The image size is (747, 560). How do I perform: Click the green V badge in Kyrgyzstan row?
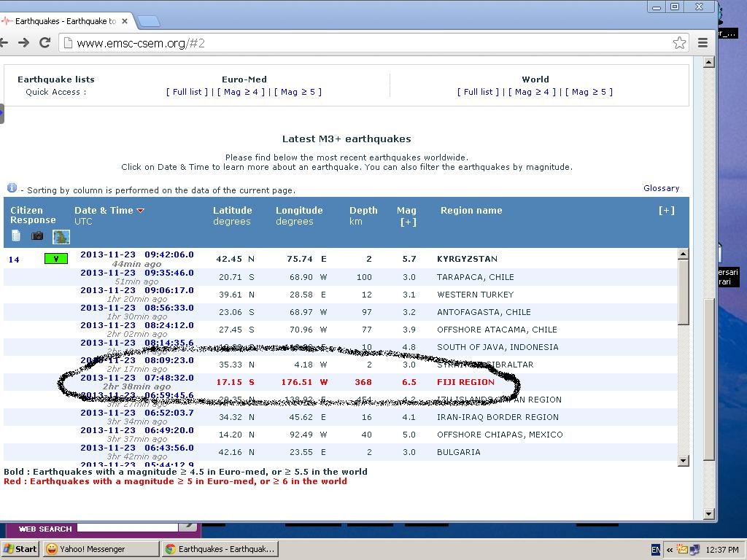click(55, 259)
